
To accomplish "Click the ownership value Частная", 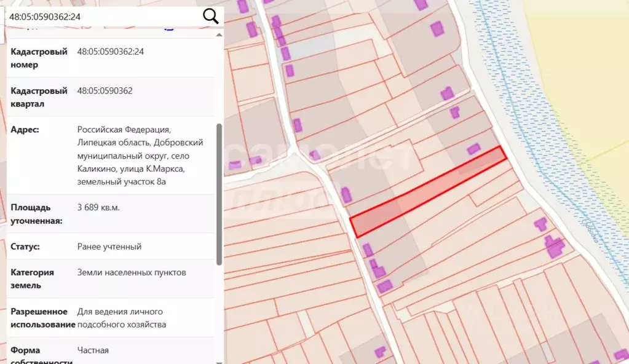I will [x=93, y=350].
